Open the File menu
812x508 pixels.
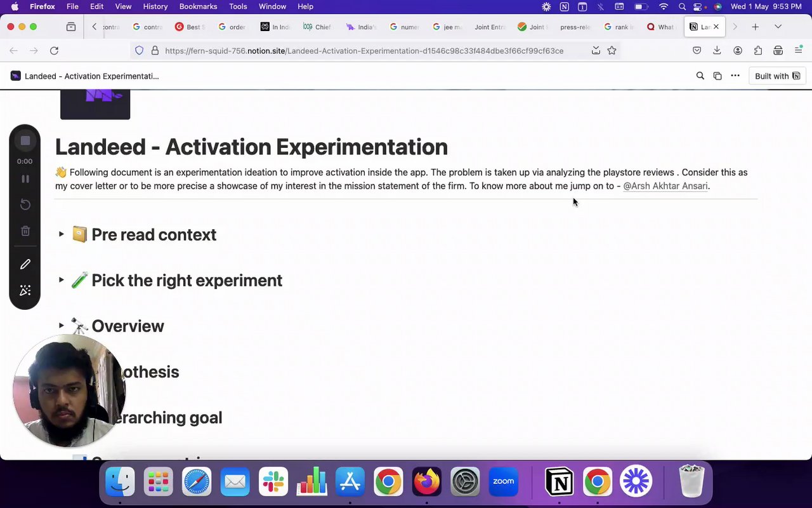72,6
